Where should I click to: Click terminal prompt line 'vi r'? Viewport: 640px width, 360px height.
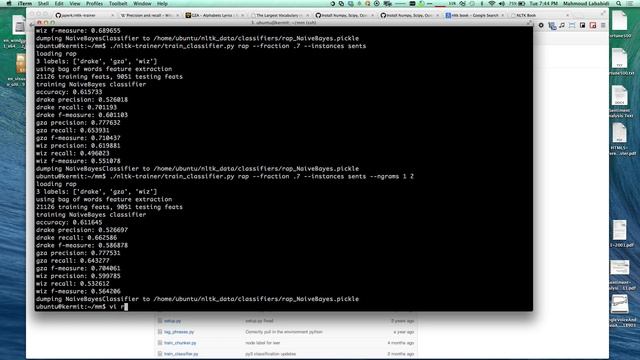click(x=82, y=307)
